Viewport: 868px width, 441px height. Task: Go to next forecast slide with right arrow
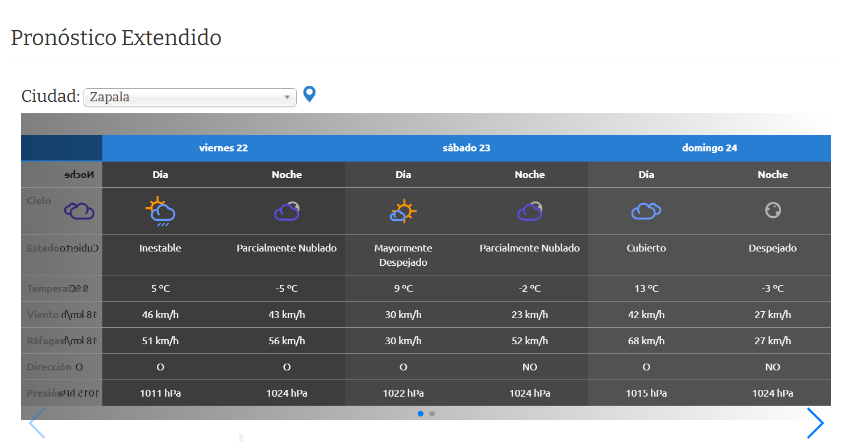click(x=815, y=423)
